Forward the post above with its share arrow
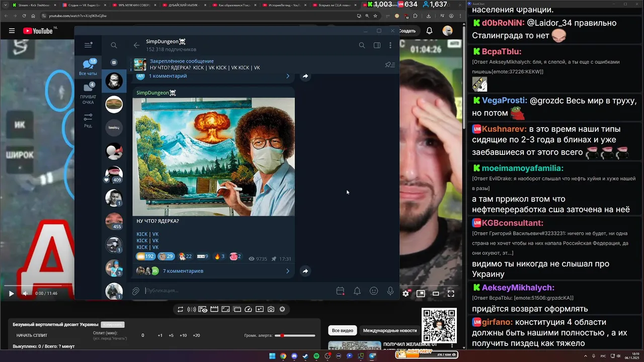644x362 pixels. tap(305, 76)
